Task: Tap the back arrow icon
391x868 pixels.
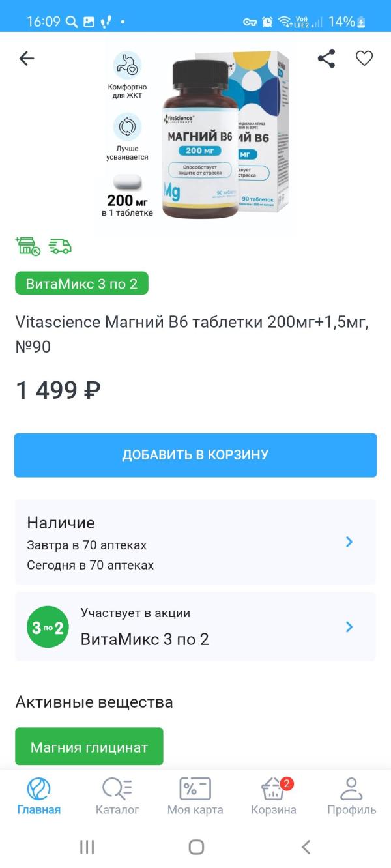Action: coord(27,59)
